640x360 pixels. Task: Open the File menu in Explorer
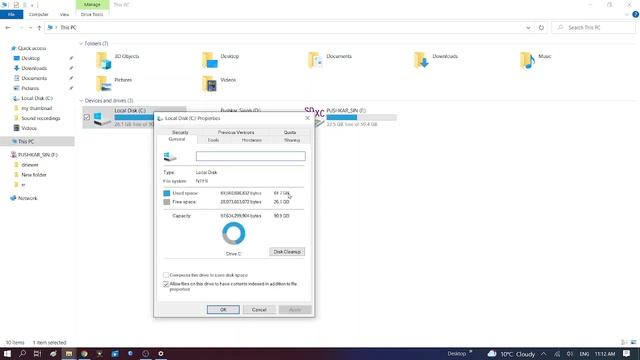click(11, 14)
